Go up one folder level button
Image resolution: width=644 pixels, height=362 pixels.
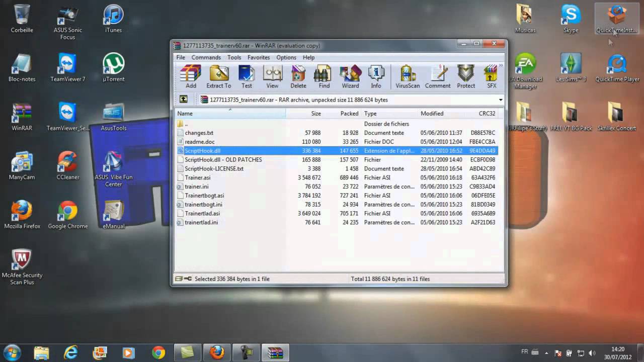click(183, 100)
